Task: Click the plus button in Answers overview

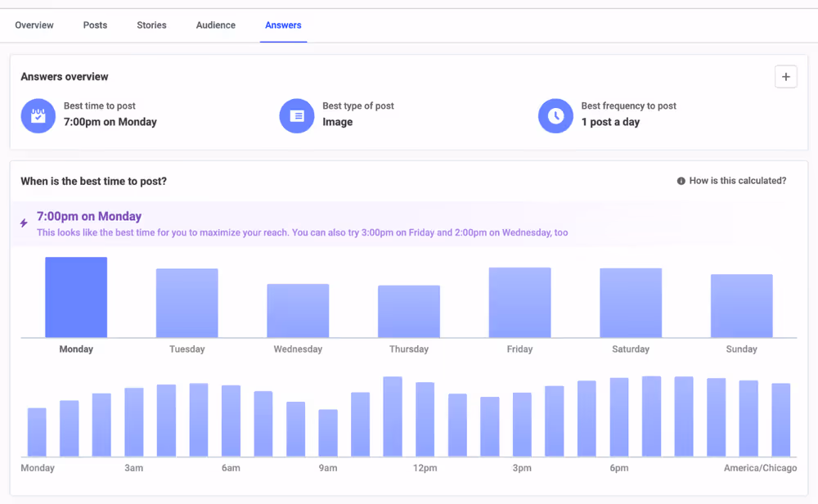Action: click(x=785, y=77)
